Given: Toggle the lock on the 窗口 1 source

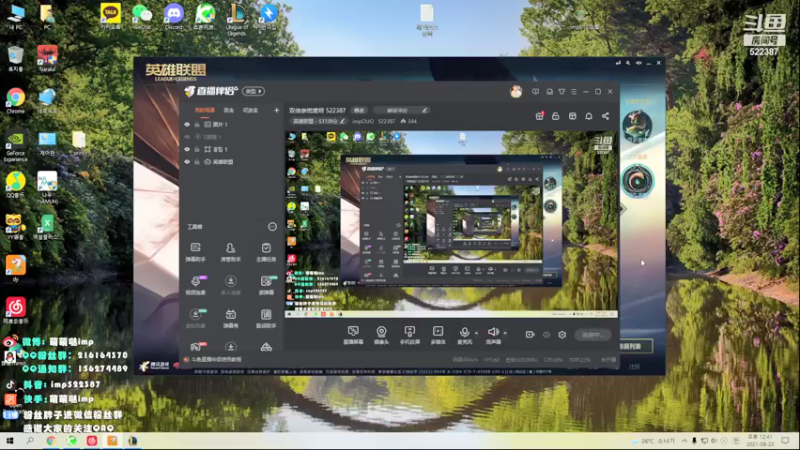Looking at the screenshot, I should [197, 149].
